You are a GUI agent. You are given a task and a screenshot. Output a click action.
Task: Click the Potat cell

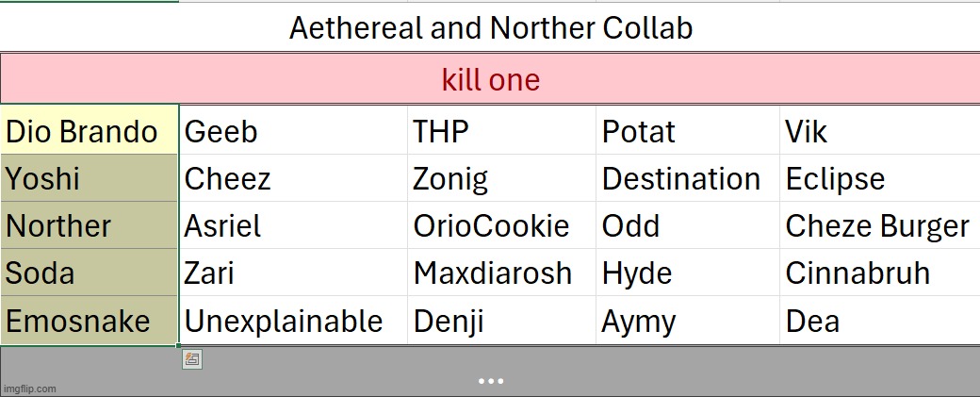(688, 130)
